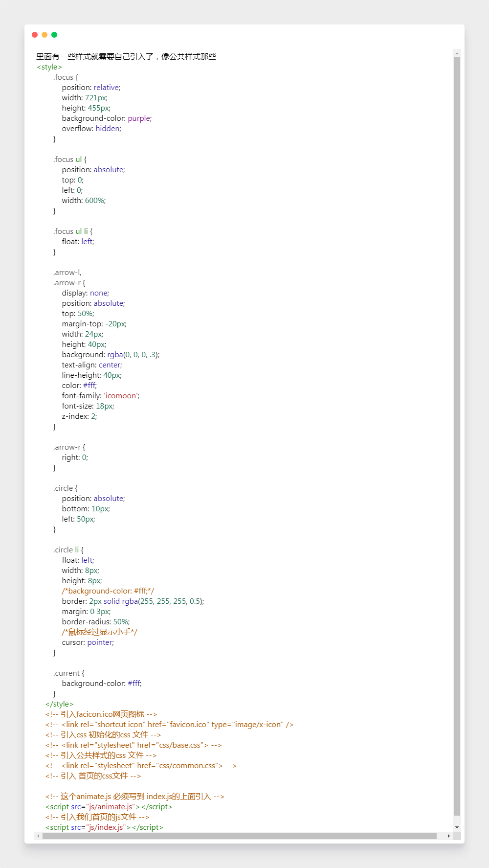Click the '.circle {' selector line
489x868 pixels.
pos(66,488)
